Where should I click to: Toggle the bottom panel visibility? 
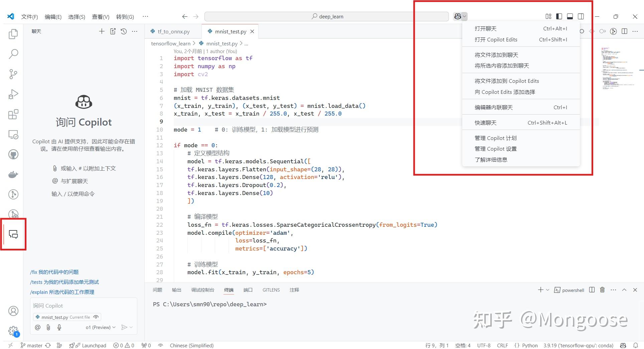pyautogui.click(x=570, y=16)
